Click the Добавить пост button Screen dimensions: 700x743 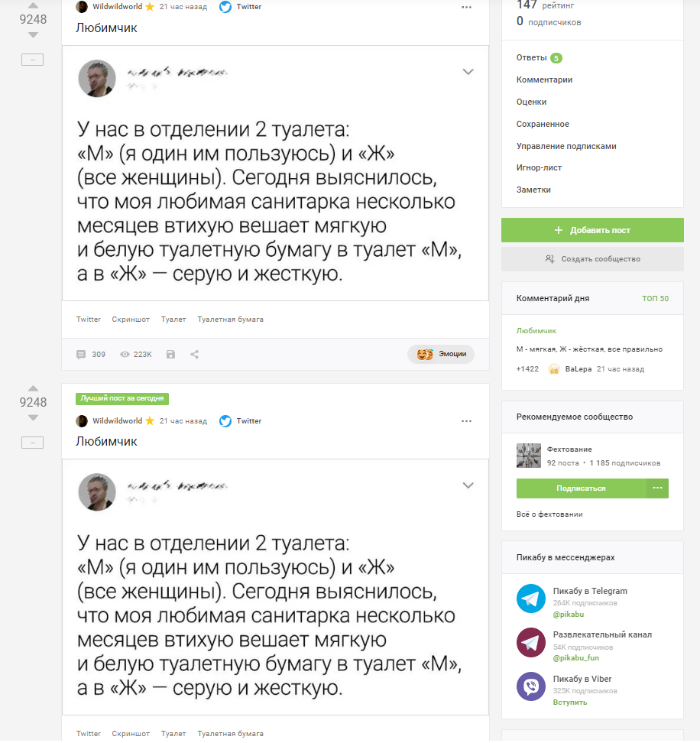pyautogui.click(x=592, y=230)
